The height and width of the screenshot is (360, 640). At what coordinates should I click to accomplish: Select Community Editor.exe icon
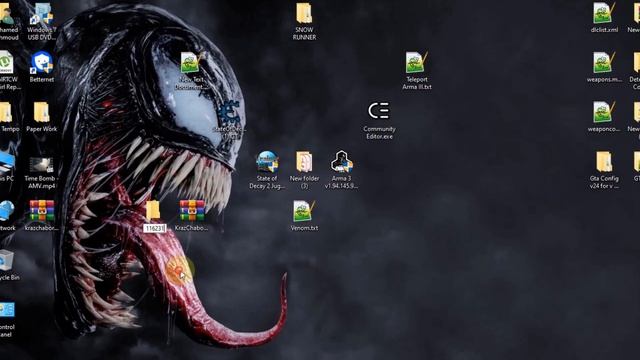point(379,111)
